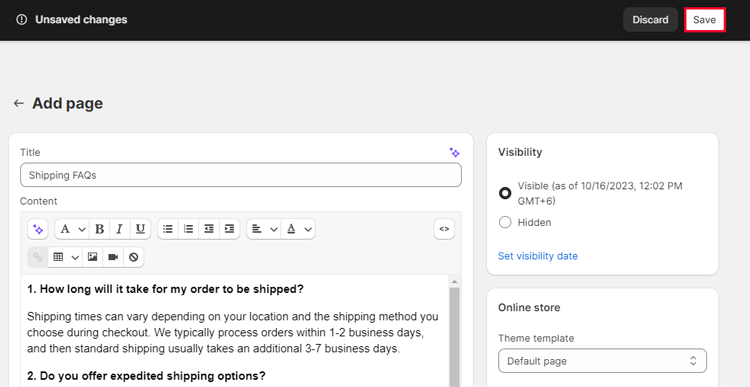Click the Title input field

click(241, 175)
